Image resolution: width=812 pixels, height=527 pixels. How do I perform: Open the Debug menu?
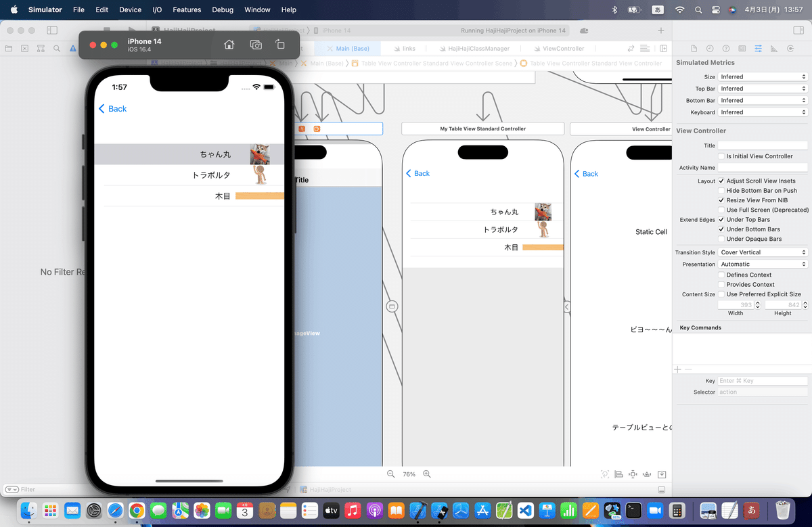223,9
